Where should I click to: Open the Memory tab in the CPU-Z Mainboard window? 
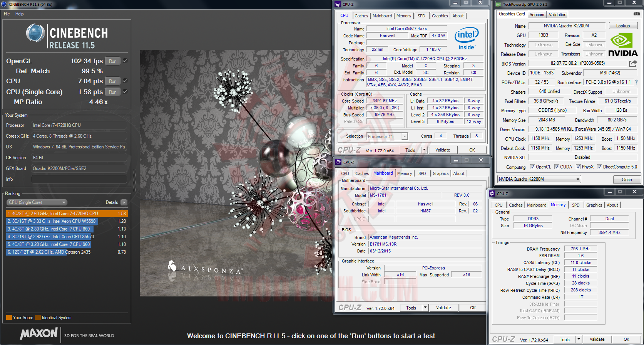[405, 173]
